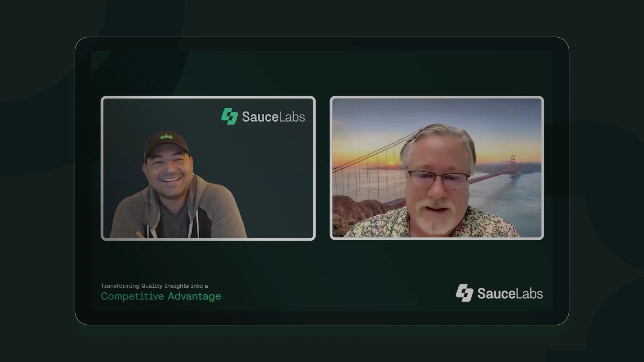Viewport: 644px width, 362px height.
Task: Select the distant Golden Gate Bridge tower
Action: (513, 167)
